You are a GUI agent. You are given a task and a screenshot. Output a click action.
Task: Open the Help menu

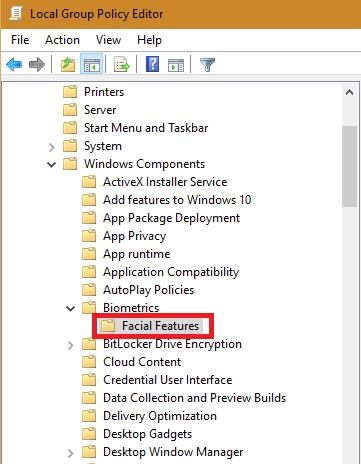149,40
